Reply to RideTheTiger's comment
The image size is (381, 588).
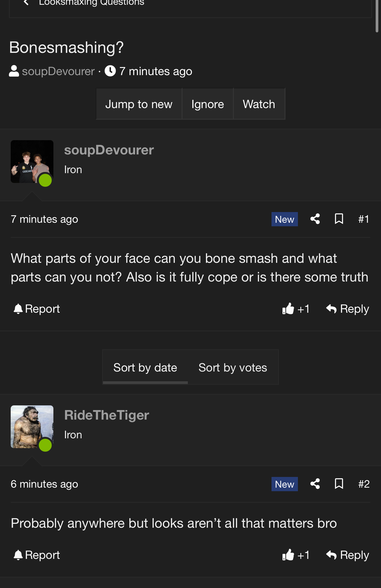[x=347, y=555]
